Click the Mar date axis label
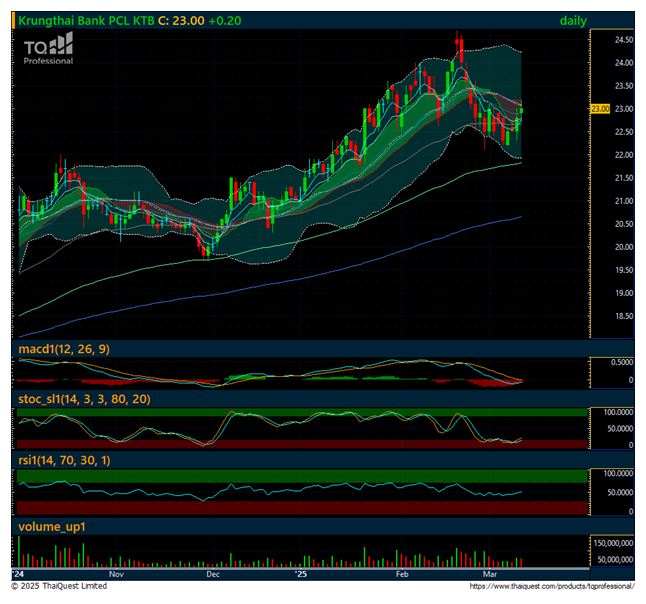The image size is (646, 604). (x=489, y=574)
